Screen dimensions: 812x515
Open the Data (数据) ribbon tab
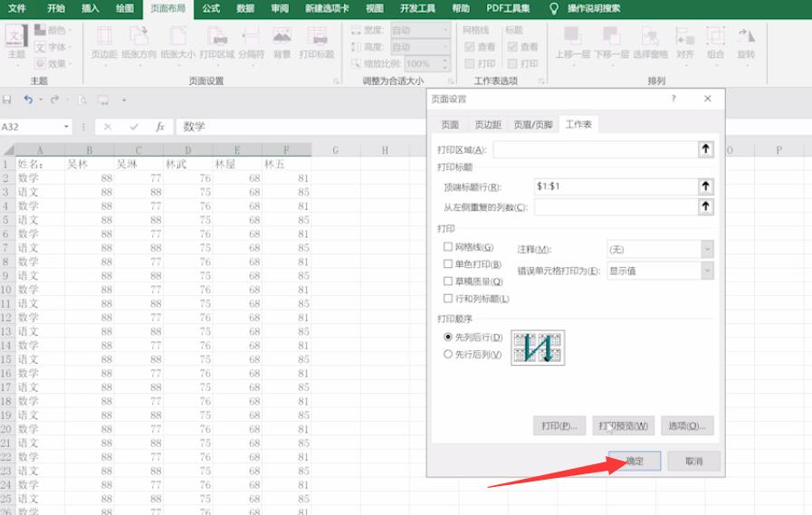point(245,8)
